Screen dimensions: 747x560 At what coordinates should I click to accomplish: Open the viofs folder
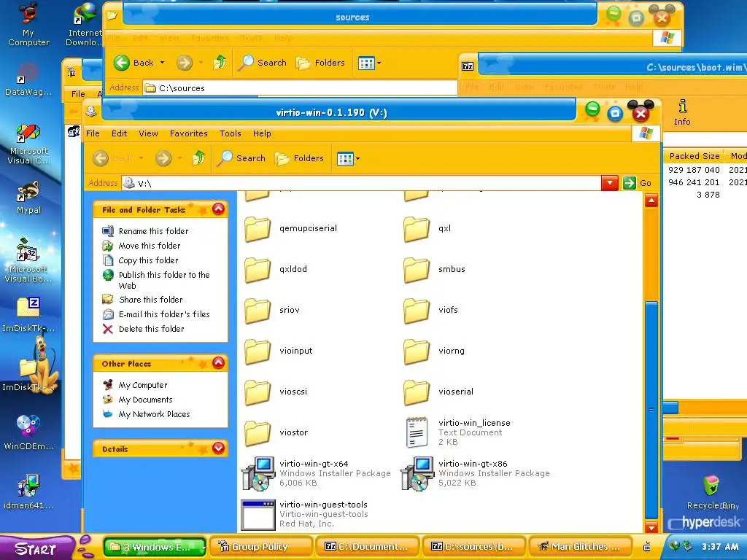click(430, 311)
